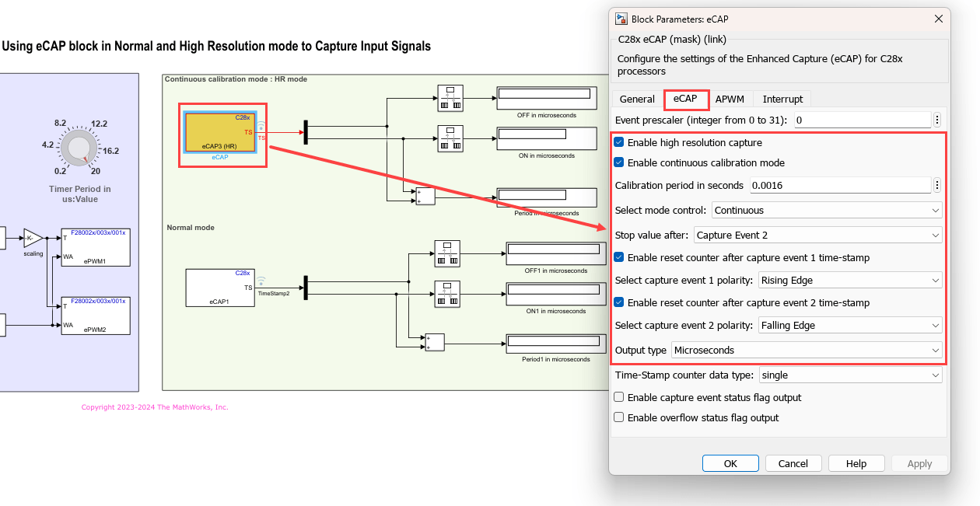Open the Interrupt tab
The width and height of the screenshot is (980, 506).
click(782, 99)
